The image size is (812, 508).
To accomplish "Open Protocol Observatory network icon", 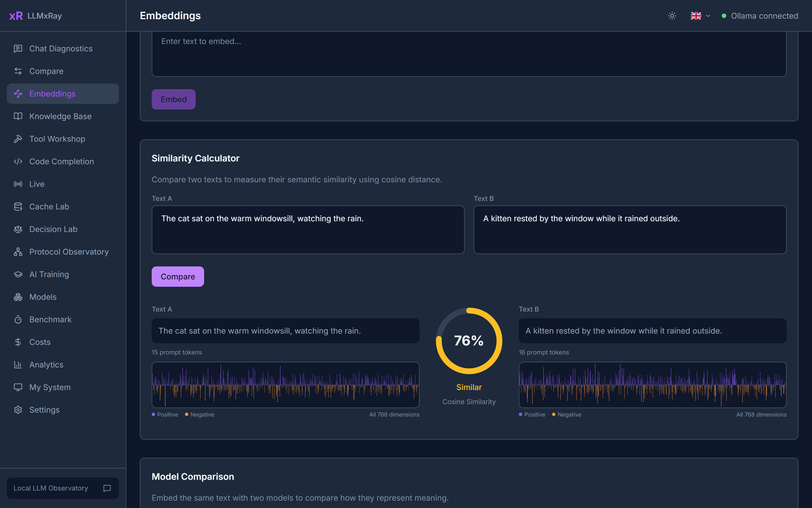I will [18, 252].
